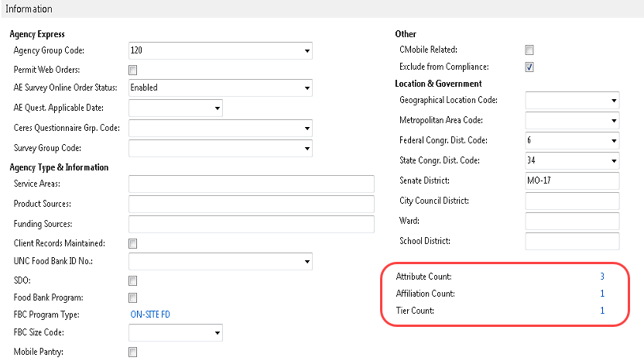Uncheck Exclude from Compliance checkbox

point(529,67)
